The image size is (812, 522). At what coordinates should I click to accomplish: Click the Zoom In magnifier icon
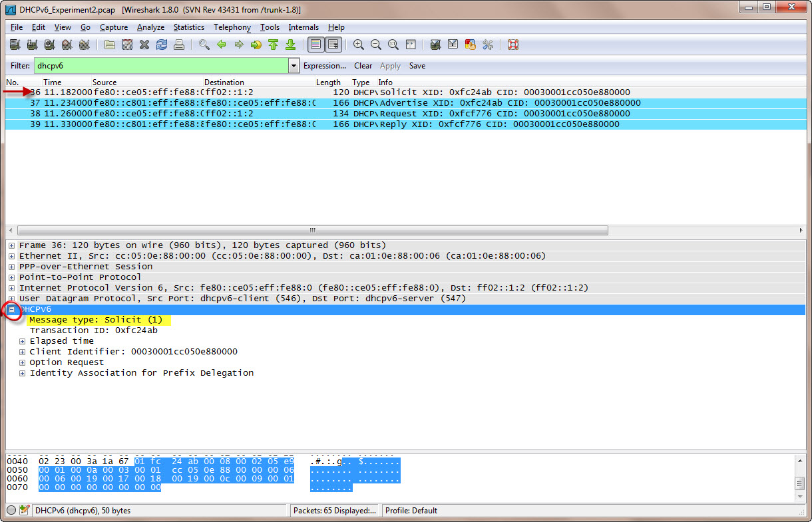coord(359,45)
